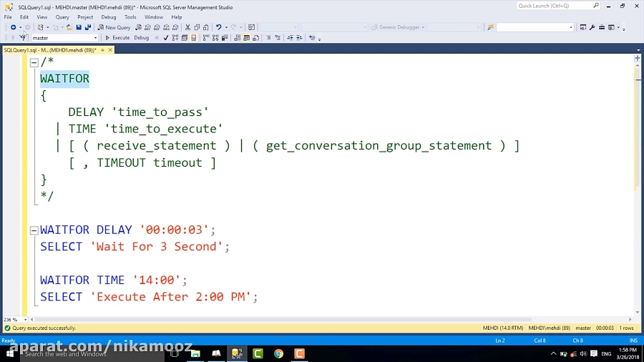Open the Help menu

coord(177,17)
